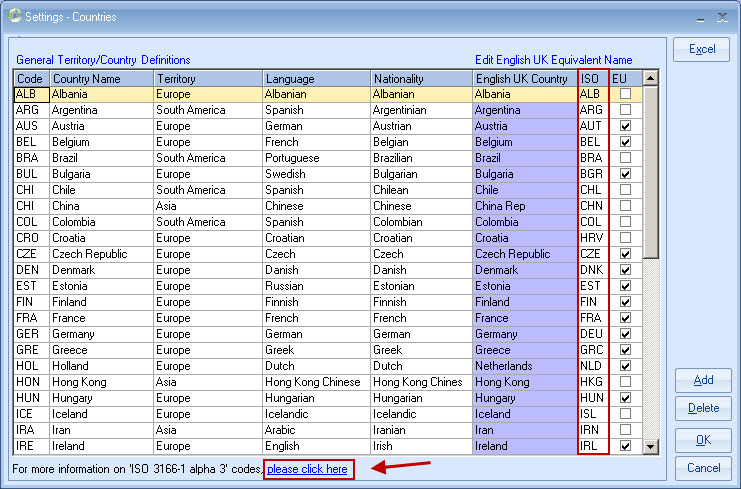Screen dimensions: 741x489
Task: Edit English UK Country cell for Holland
Action: point(524,366)
